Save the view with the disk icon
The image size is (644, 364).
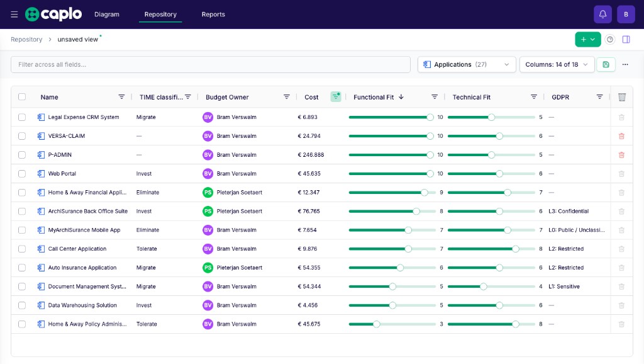tap(606, 65)
